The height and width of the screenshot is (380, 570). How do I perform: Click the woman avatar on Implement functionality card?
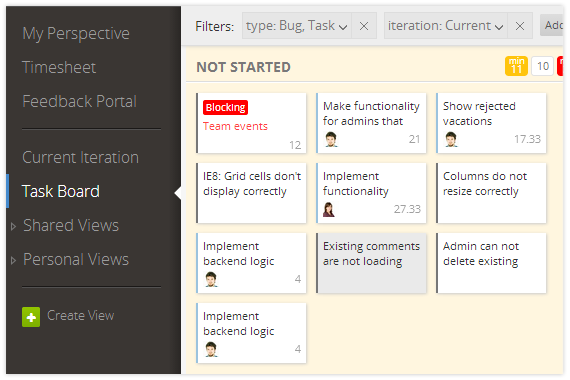pyautogui.click(x=329, y=209)
